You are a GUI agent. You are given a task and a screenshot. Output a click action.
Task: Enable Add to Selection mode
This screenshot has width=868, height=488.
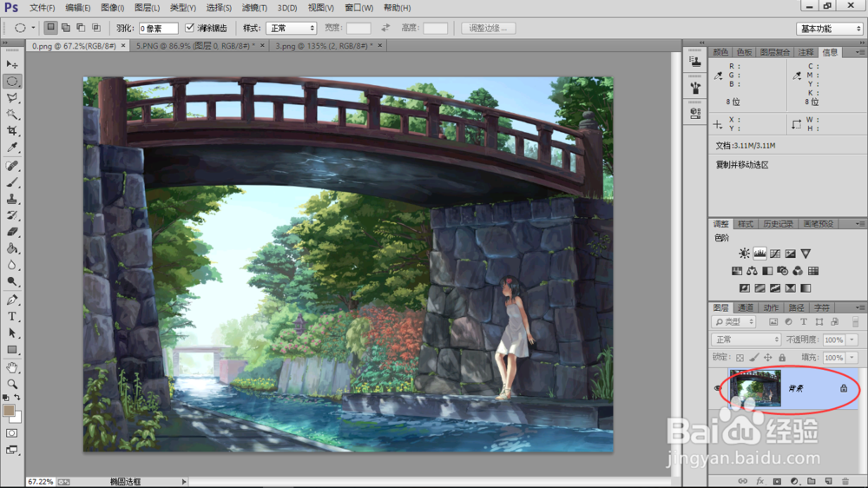(65, 28)
